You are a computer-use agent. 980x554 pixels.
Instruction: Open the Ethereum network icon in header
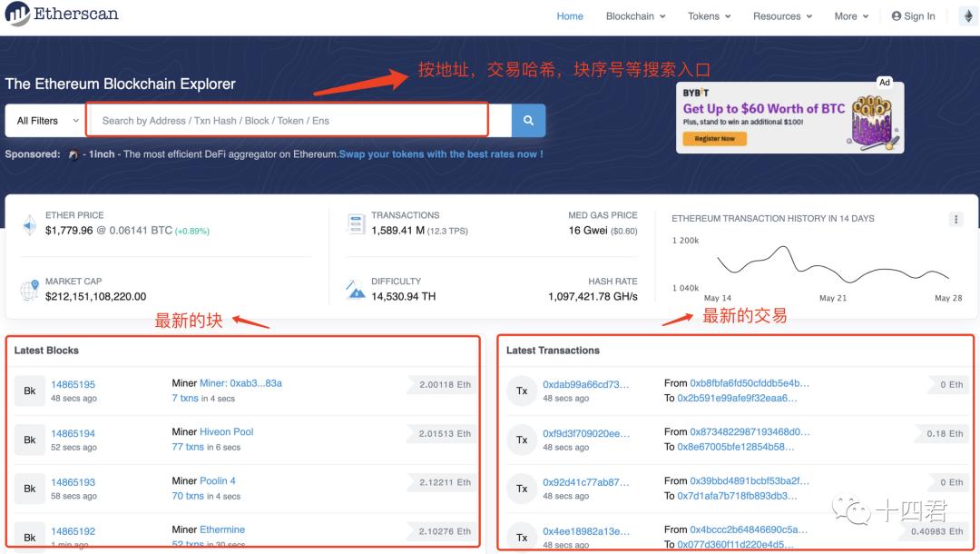click(x=968, y=16)
